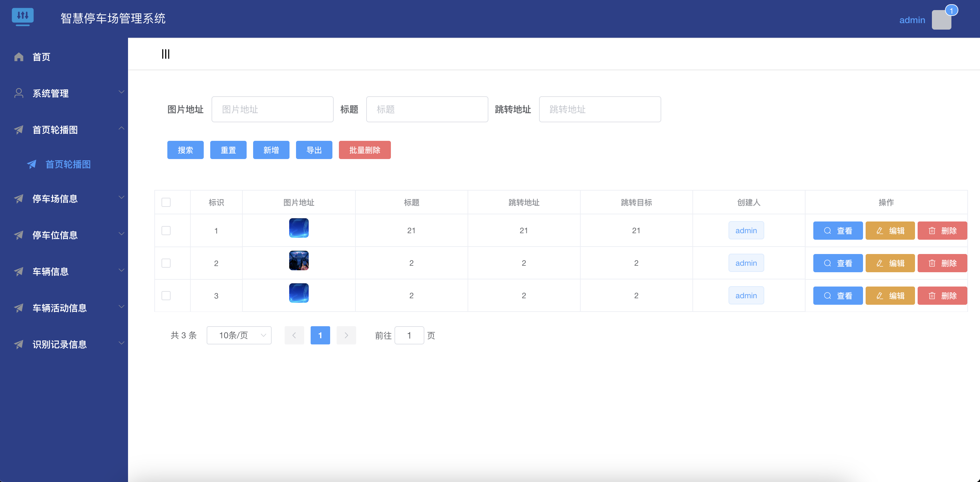980x482 pixels.
Task: Expand the 停车位信息 chevron
Action: click(121, 234)
